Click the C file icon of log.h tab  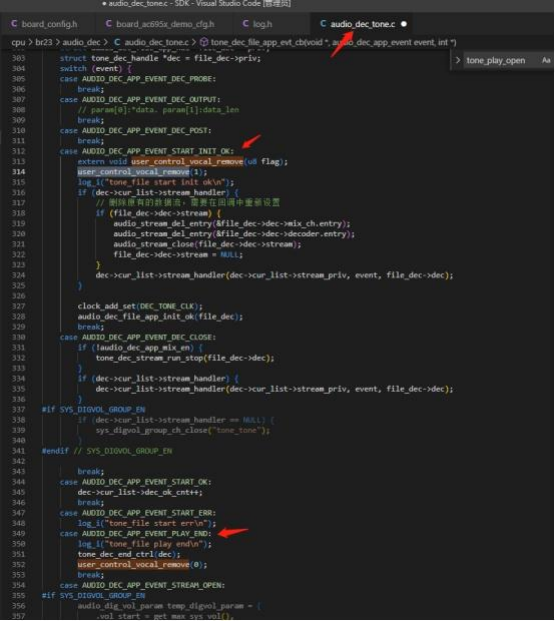pyautogui.click(x=246, y=24)
